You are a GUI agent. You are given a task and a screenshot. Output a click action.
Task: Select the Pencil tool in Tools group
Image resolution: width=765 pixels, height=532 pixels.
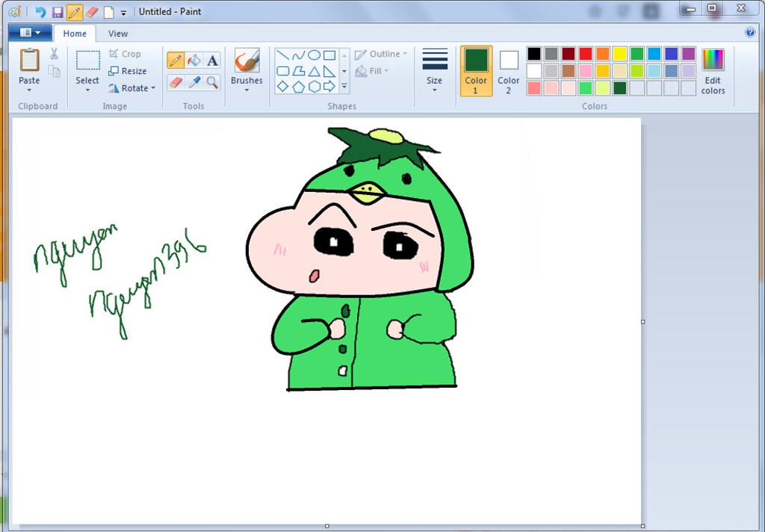tap(176, 61)
